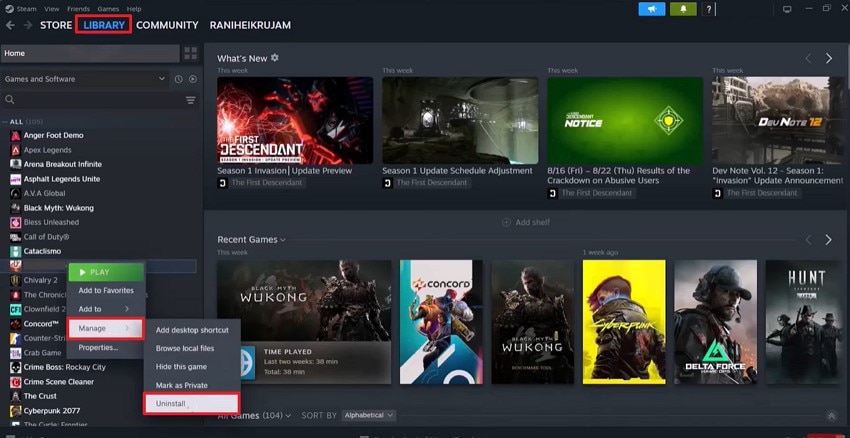Show only ready-to-play games icon

coord(192,79)
